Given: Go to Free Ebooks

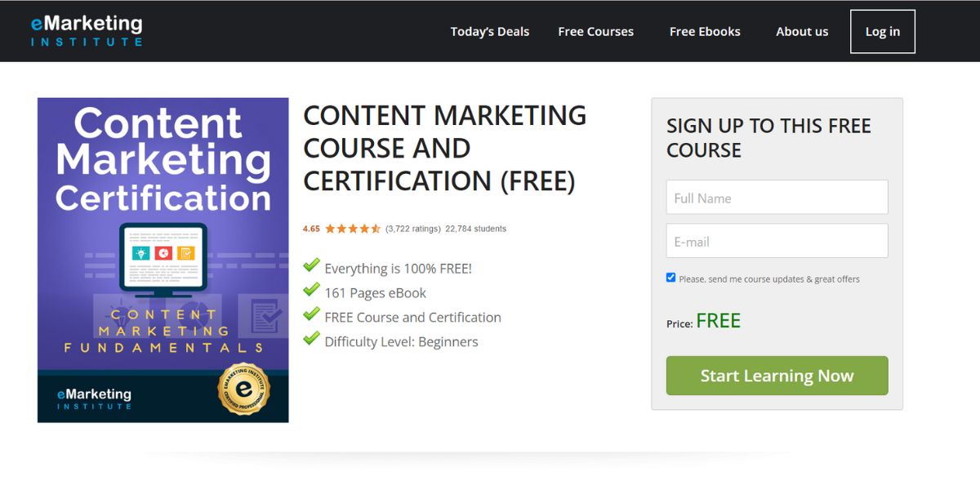Looking at the screenshot, I should tap(704, 31).
